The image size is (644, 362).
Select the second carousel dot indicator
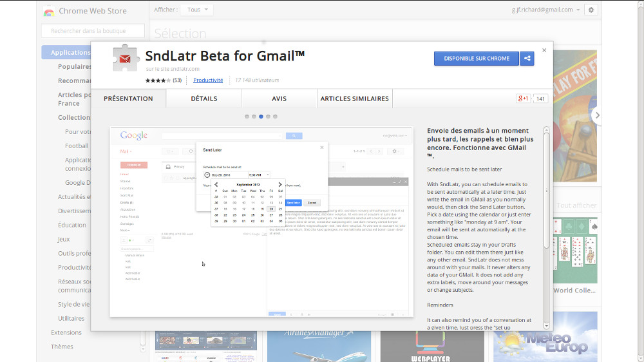[x=254, y=117]
